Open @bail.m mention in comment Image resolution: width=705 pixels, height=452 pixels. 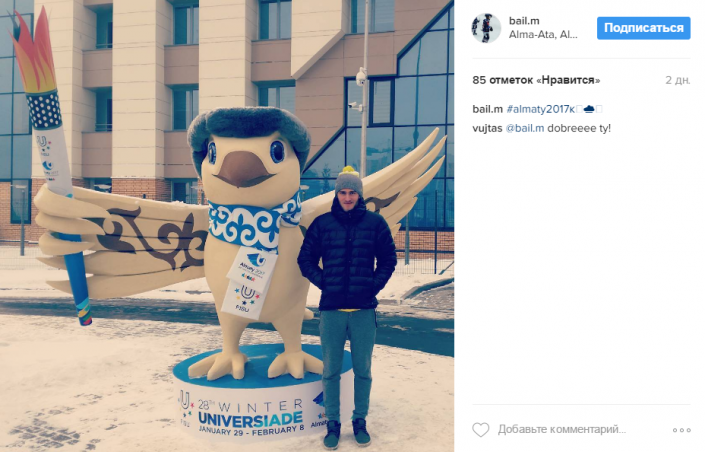(525, 128)
